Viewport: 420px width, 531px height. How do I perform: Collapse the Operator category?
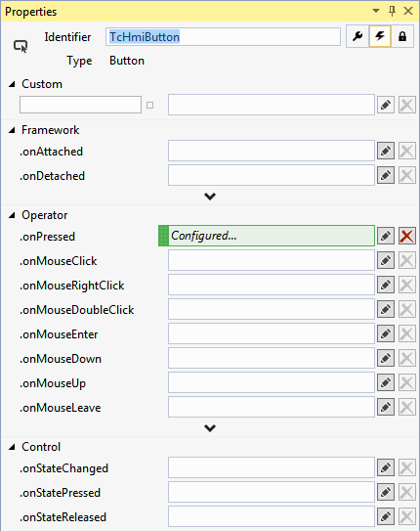(12, 215)
